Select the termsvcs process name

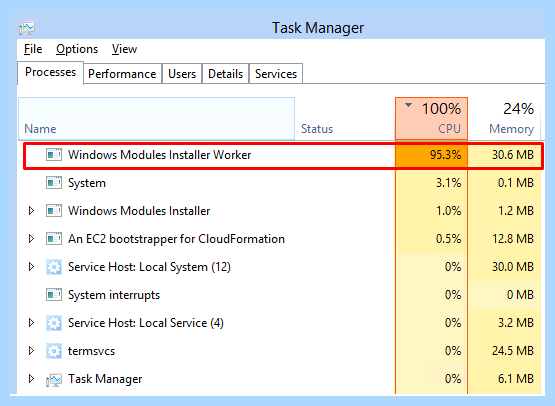91,351
